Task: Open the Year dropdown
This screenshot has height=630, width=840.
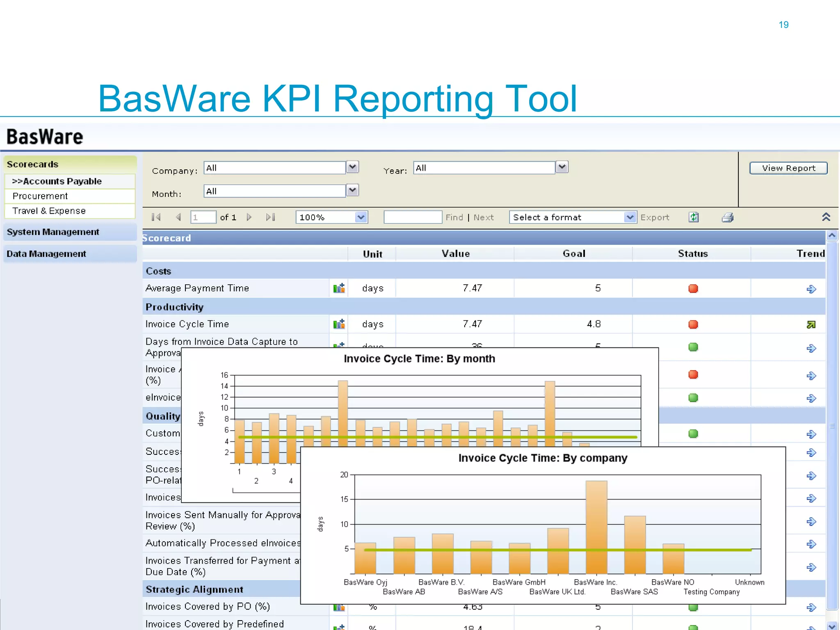Action: click(562, 167)
